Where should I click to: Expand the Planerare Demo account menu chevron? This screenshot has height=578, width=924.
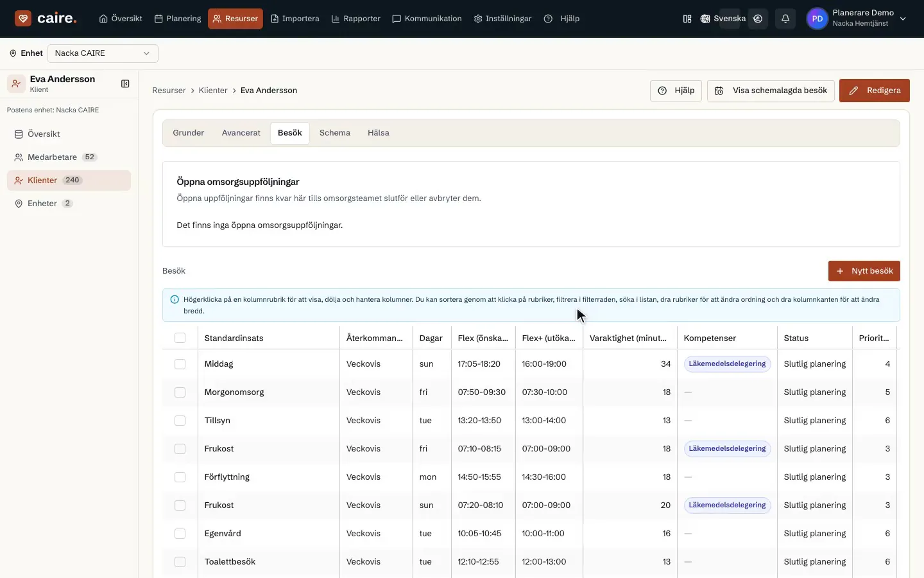tap(903, 19)
